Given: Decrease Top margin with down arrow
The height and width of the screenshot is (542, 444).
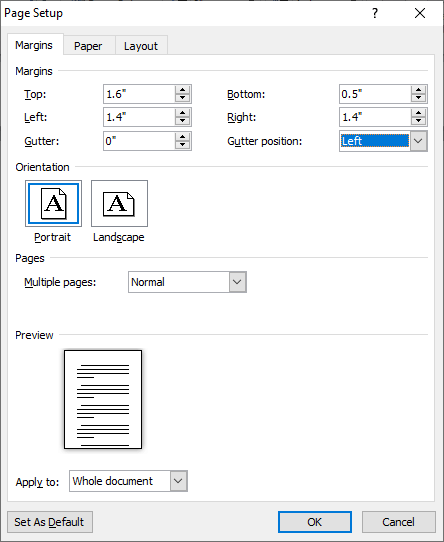Looking at the screenshot, I should 183,98.
